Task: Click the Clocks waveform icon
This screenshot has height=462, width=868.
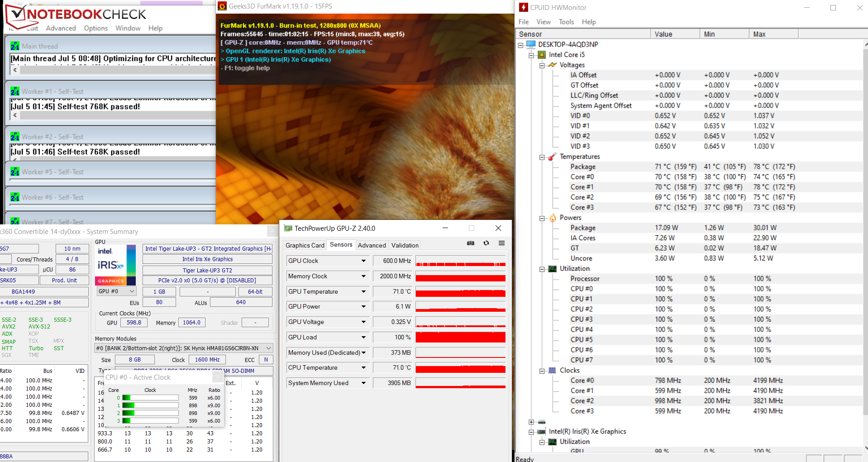Action: point(553,371)
